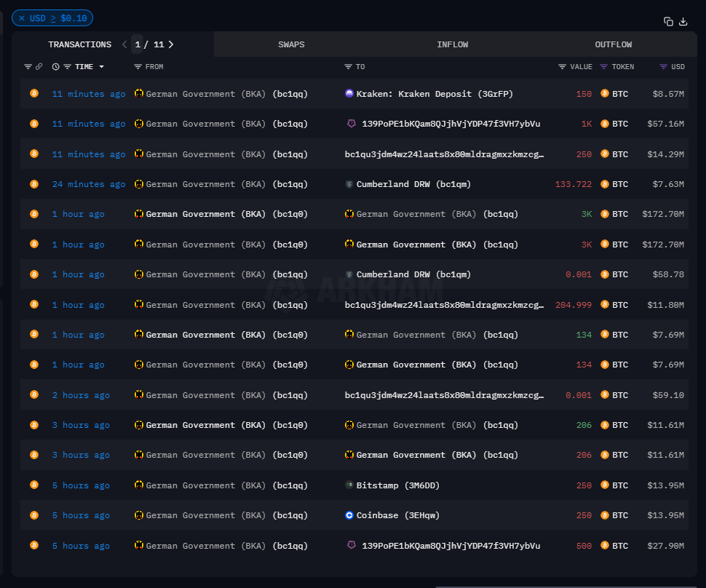Image resolution: width=706 pixels, height=588 pixels.
Task: Click German Government eagle icon in Bitstamp row
Action: click(139, 485)
